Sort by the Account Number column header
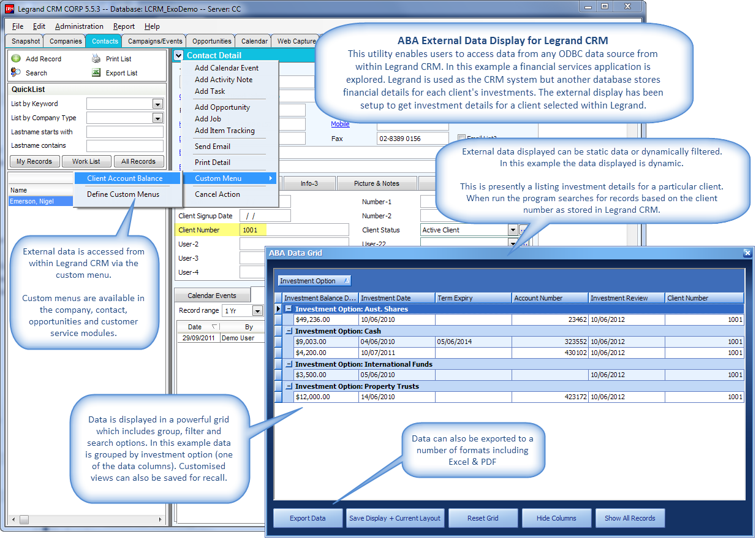The width and height of the screenshot is (756, 539). point(550,298)
